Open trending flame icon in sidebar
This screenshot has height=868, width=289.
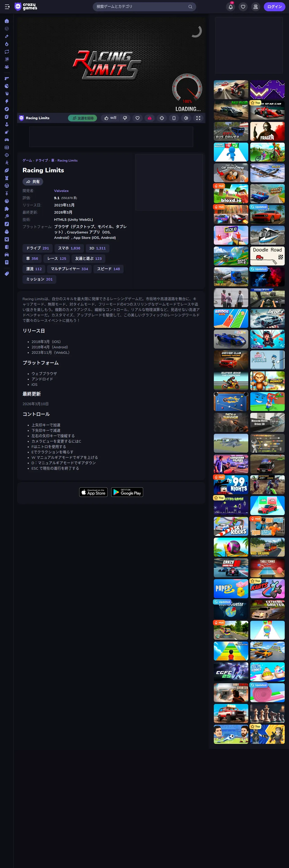tap(7, 44)
